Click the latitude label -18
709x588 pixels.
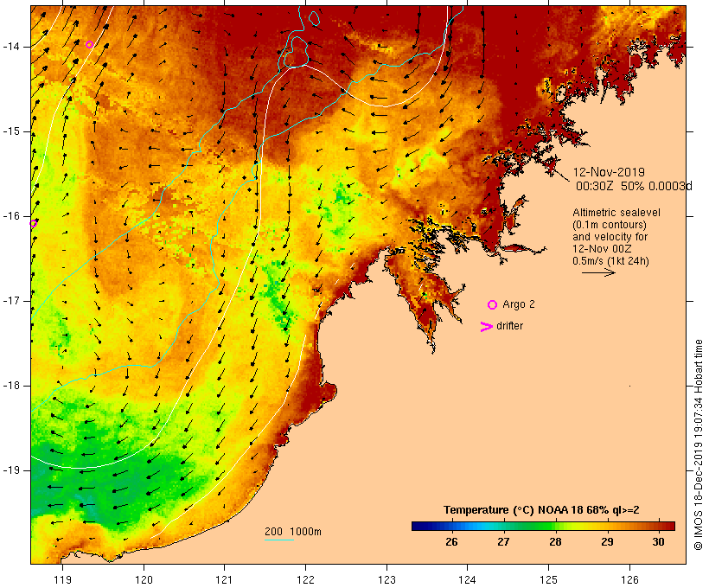10,386
